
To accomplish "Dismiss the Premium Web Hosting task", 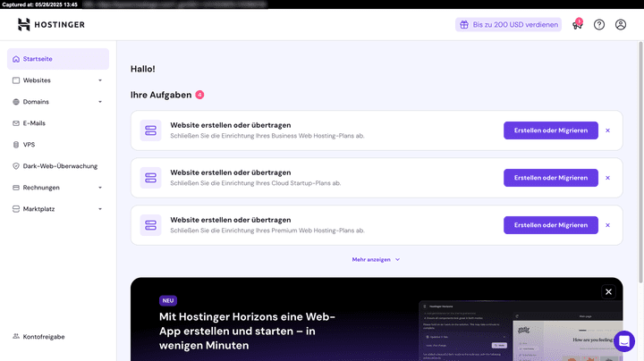I will [608, 225].
